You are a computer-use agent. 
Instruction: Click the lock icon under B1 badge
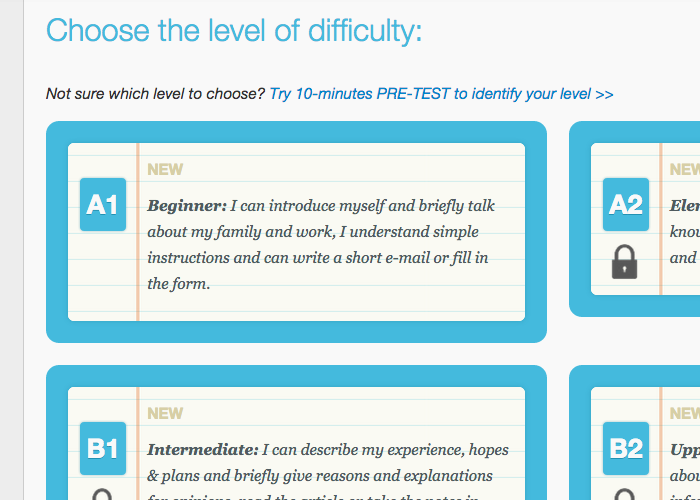click(x=102, y=494)
